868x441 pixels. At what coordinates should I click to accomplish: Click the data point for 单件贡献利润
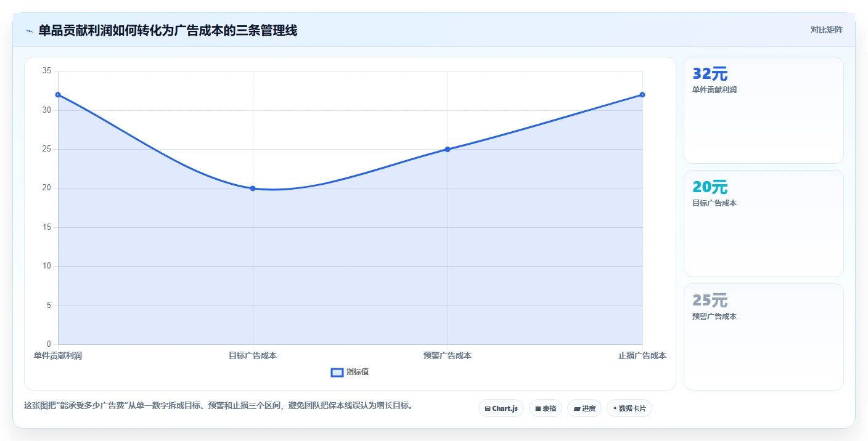click(x=58, y=94)
